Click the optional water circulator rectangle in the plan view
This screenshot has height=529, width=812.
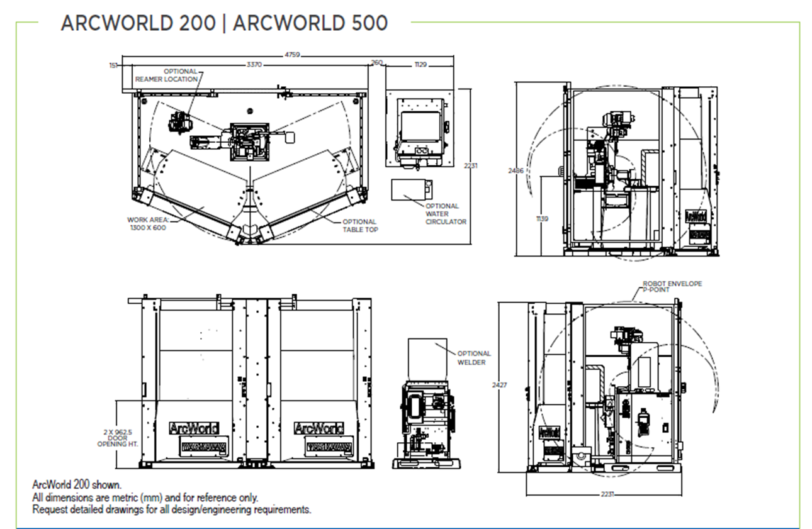tap(412, 190)
